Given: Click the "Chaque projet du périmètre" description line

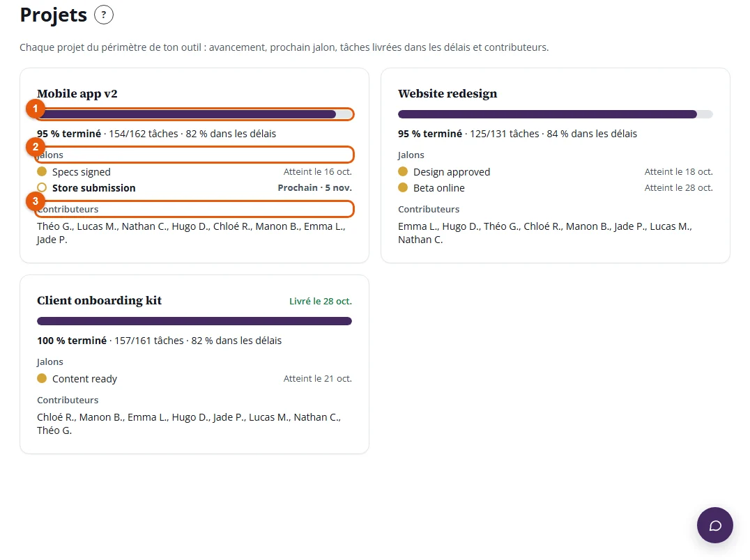Looking at the screenshot, I should click(x=284, y=47).
